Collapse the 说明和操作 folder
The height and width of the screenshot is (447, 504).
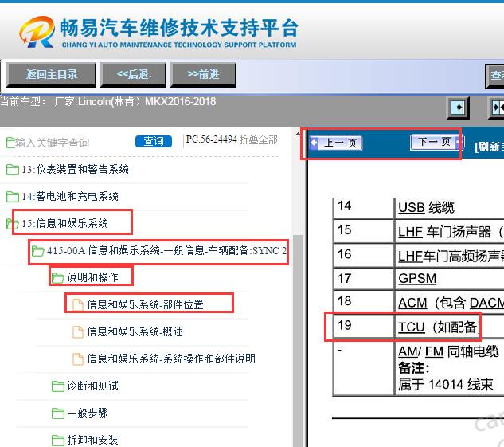pos(92,277)
